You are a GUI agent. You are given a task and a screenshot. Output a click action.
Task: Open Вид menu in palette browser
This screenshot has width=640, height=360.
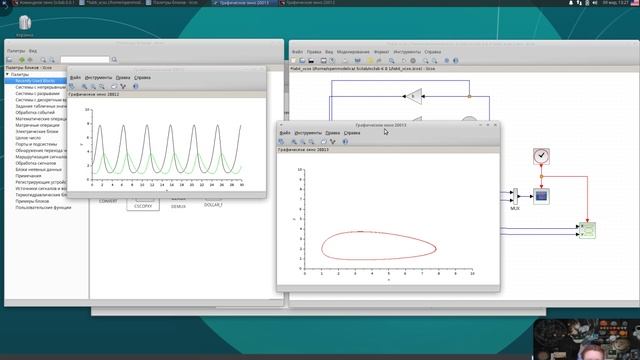click(33, 51)
